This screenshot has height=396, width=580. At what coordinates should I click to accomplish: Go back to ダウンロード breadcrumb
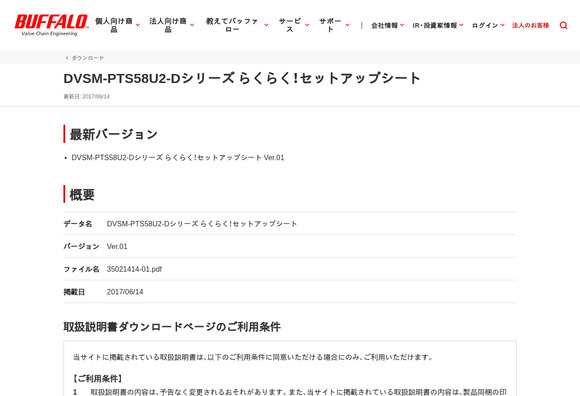point(88,58)
